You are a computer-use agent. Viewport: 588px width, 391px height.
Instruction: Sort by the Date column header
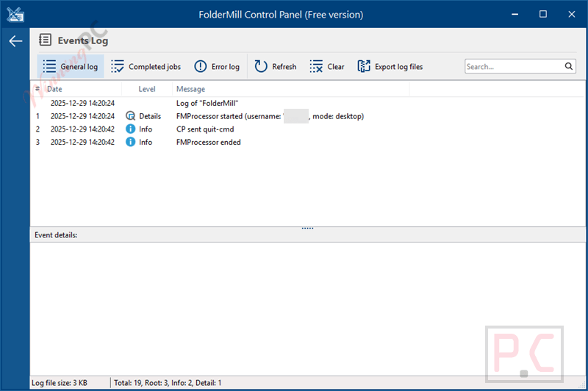pyautogui.click(x=54, y=89)
